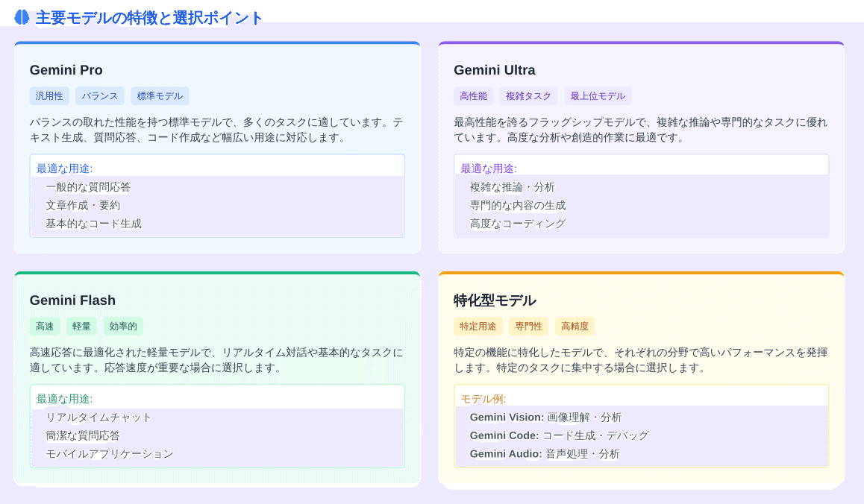
Task: Click the 文章作成・要約 list item
Action: click(x=83, y=206)
